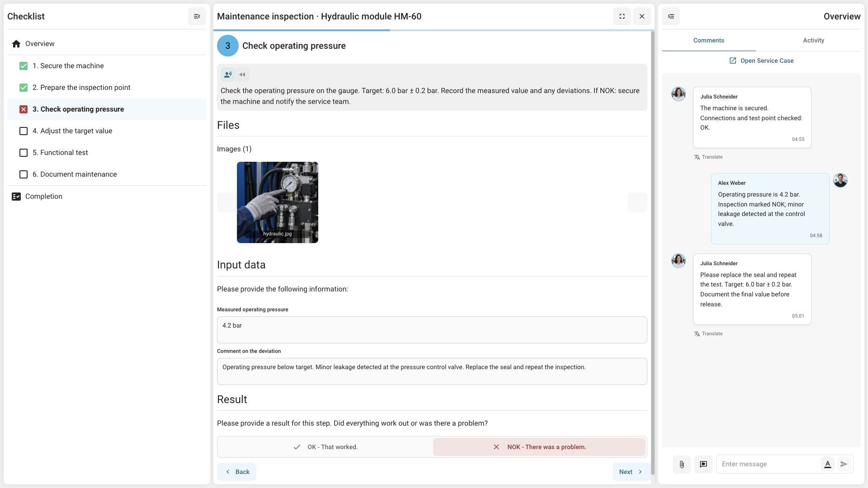Click the Comment on the deviation field
Image resolution: width=868 pixels, height=488 pixels.
[432, 371]
